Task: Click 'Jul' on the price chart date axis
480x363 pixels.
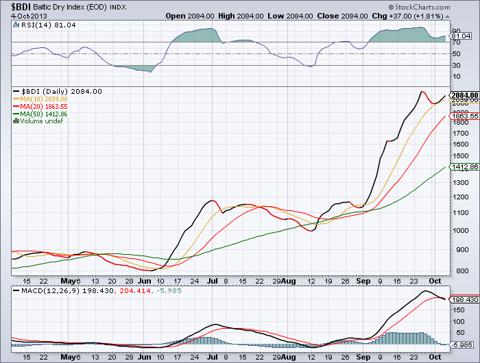Action: point(212,281)
